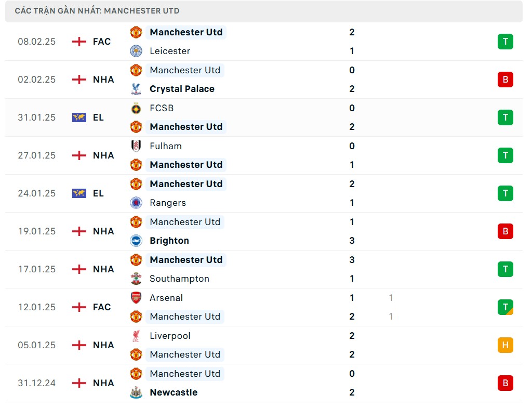Click the 'Các trận gần nhất: Manchester Utd' header

coord(97,11)
